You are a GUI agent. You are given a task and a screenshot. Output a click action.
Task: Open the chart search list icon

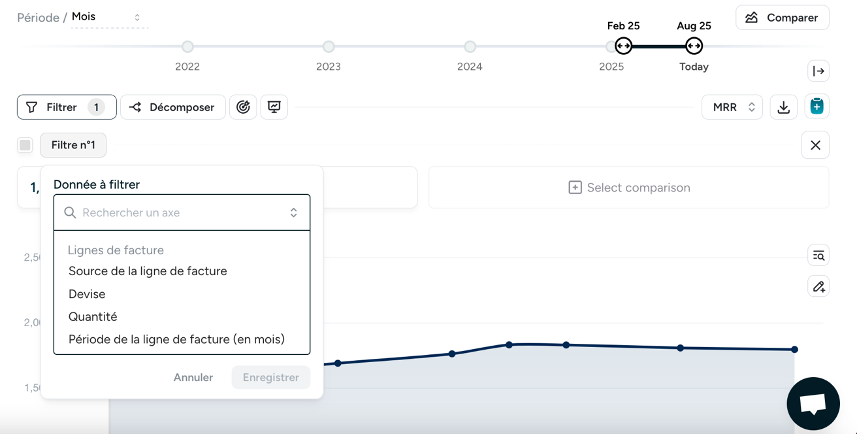[818, 256]
